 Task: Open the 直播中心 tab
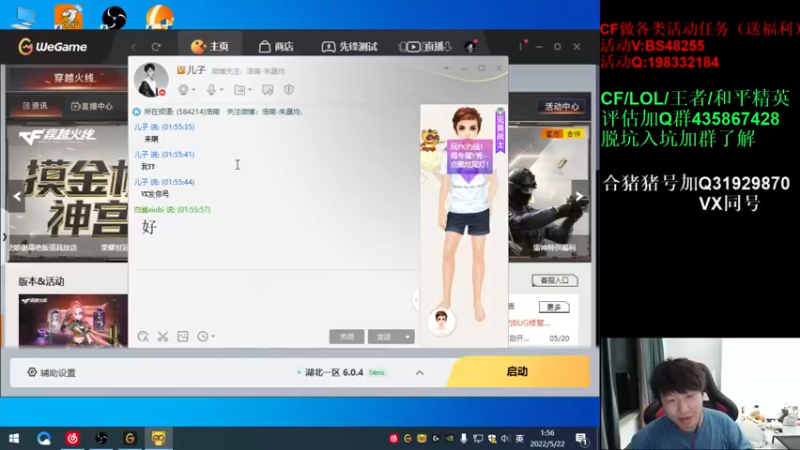[x=92, y=106]
